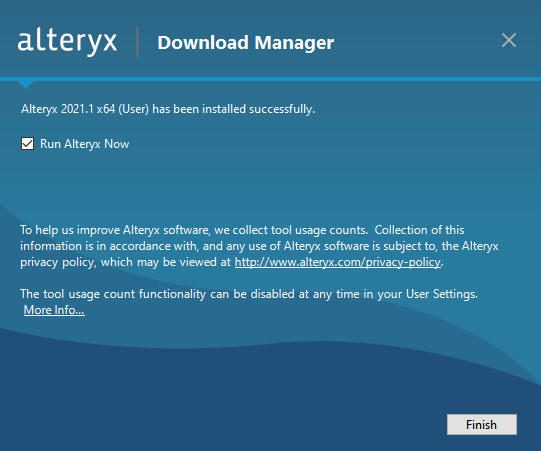Open the More Info link
Screen dimensions: 541x451
pos(54,310)
